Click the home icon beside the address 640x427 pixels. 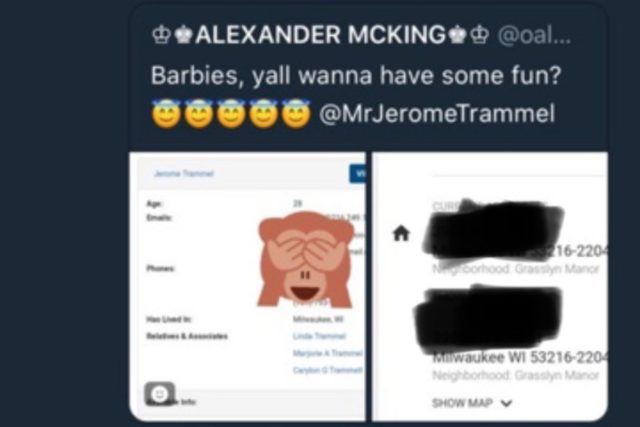tap(401, 234)
